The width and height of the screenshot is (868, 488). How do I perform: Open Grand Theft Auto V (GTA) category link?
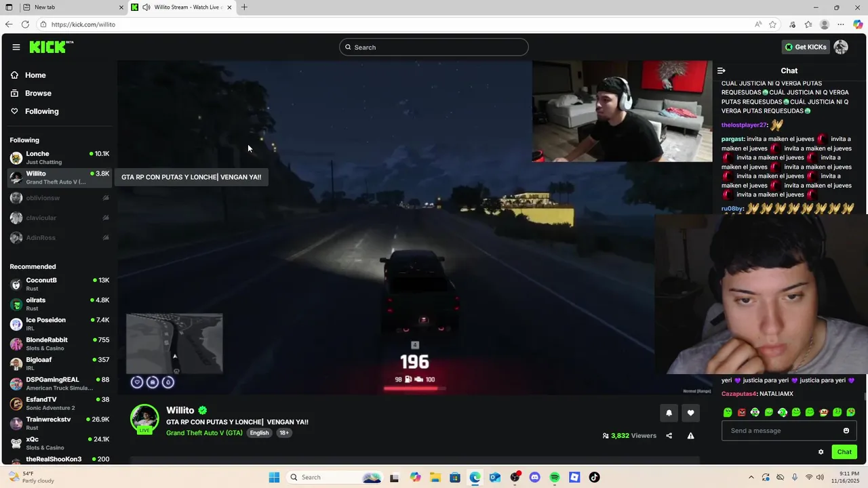click(x=204, y=433)
